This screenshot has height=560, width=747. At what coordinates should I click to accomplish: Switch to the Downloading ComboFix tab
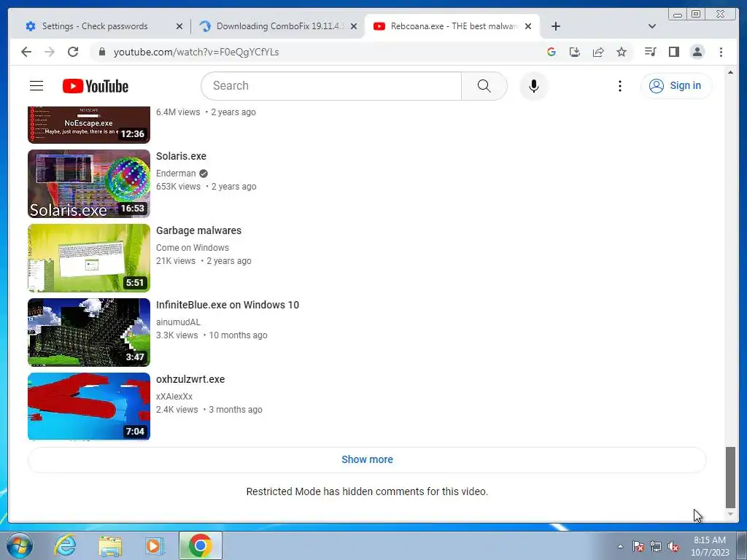tap(278, 26)
